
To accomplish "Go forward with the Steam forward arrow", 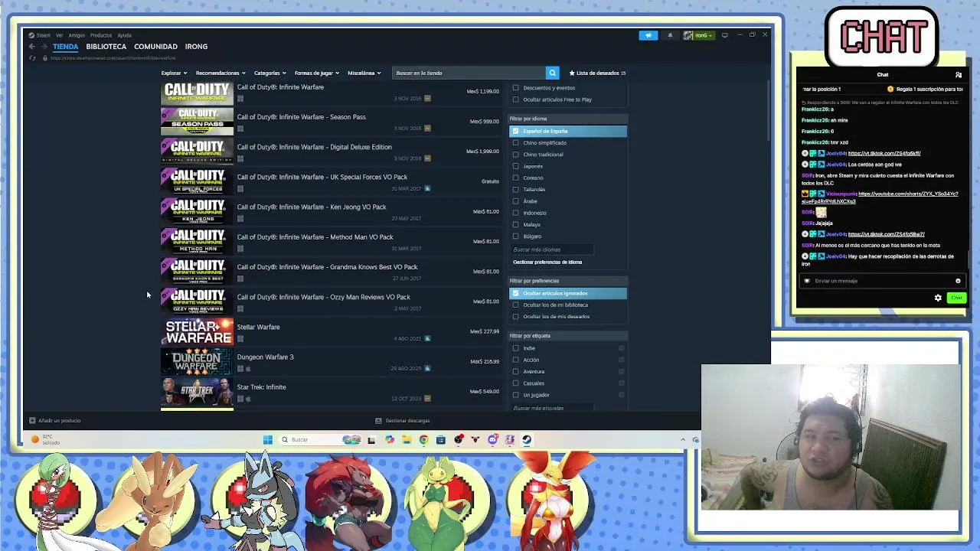I will (43, 47).
